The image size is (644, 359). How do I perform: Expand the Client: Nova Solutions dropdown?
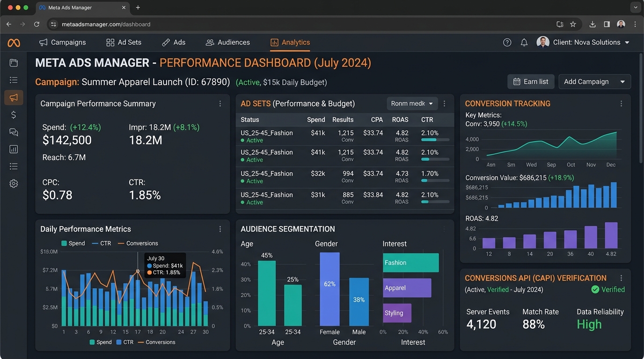627,43
